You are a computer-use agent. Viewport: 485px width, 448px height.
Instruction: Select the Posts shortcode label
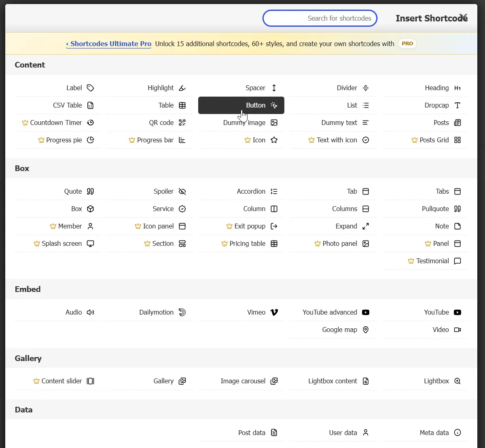click(x=441, y=123)
